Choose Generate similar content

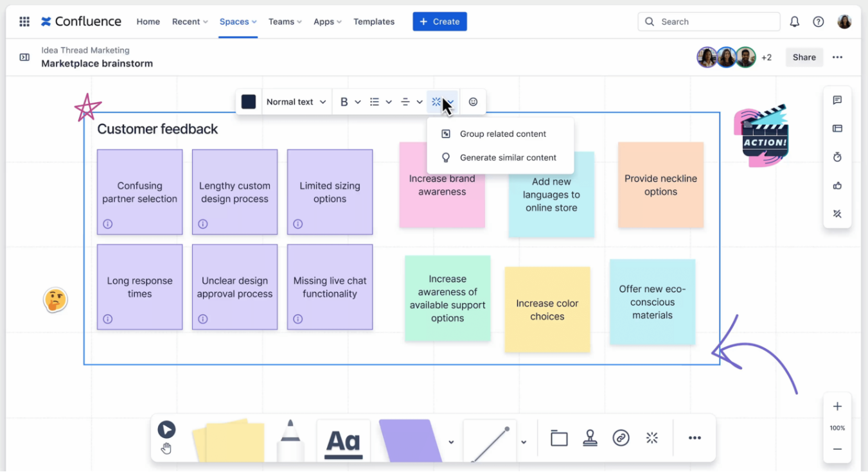pyautogui.click(x=500, y=157)
